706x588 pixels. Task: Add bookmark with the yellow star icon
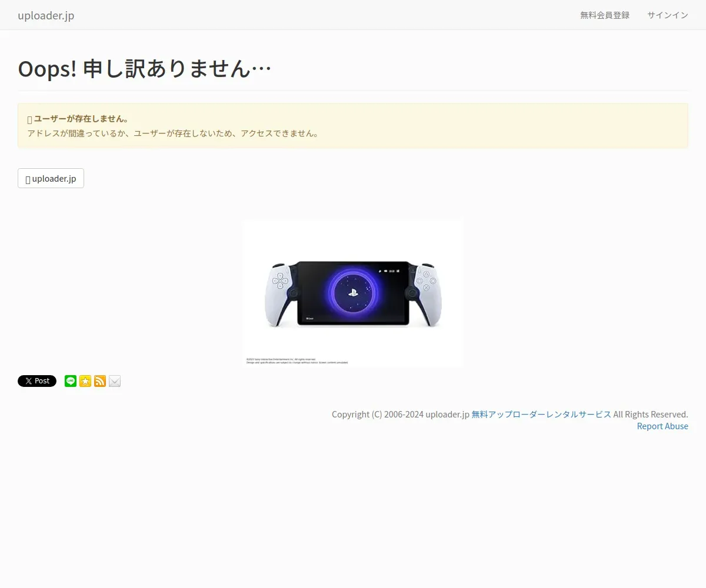coord(85,381)
